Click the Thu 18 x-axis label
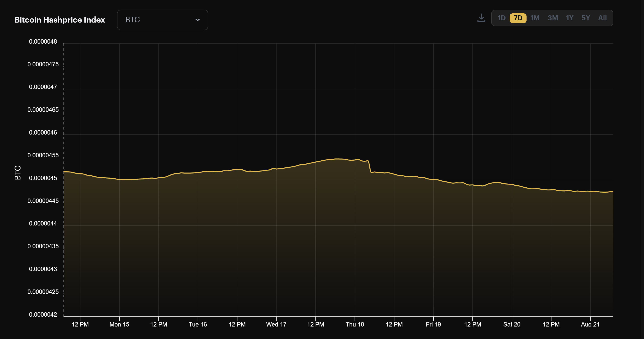Viewport: 644px width, 339px height. pyautogui.click(x=355, y=325)
